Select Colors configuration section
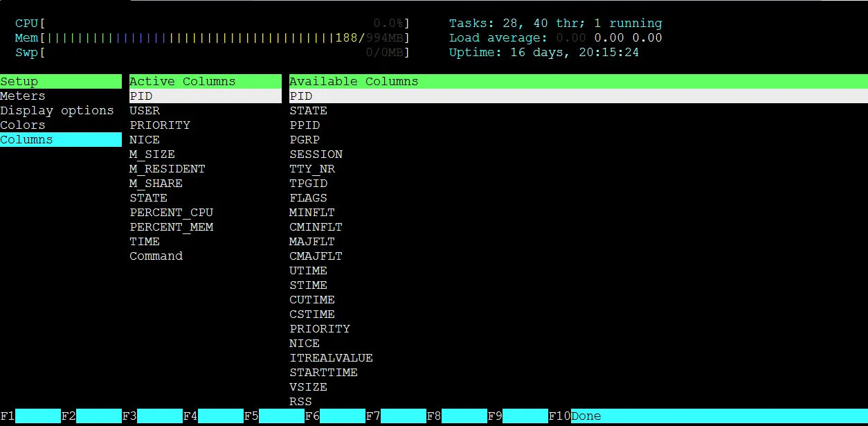868x426 pixels. point(23,125)
